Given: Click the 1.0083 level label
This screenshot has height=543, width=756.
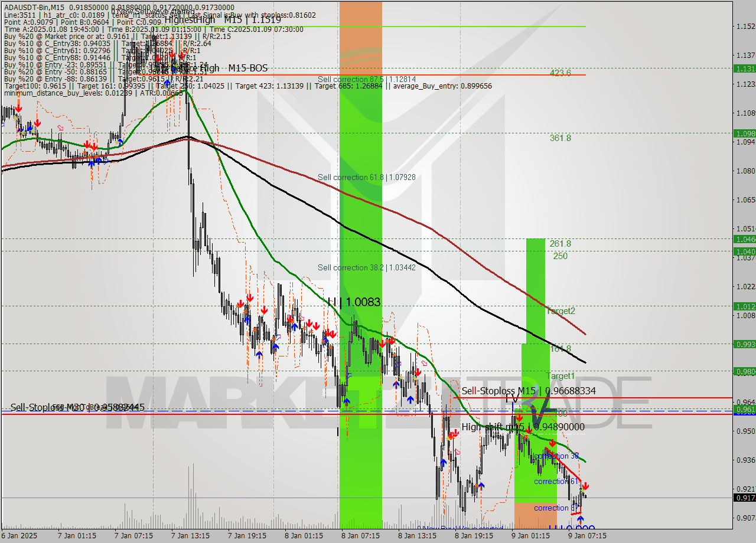Looking at the screenshot, I should [363, 302].
